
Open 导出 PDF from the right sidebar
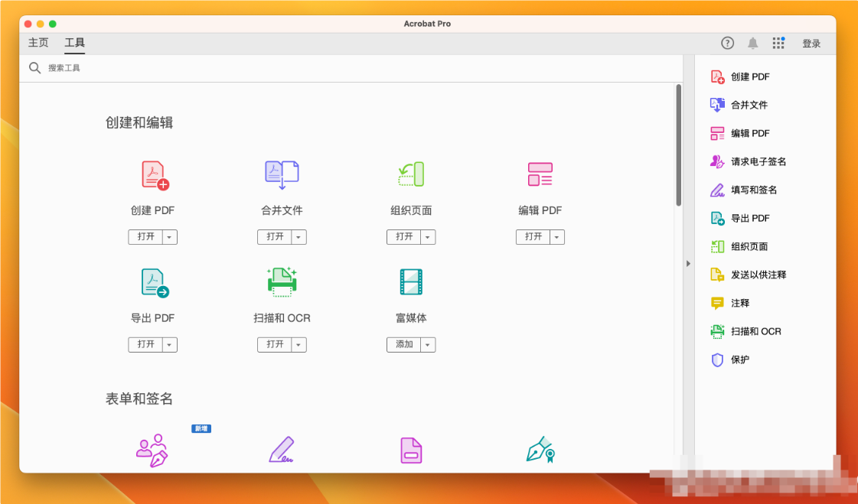tap(740, 219)
